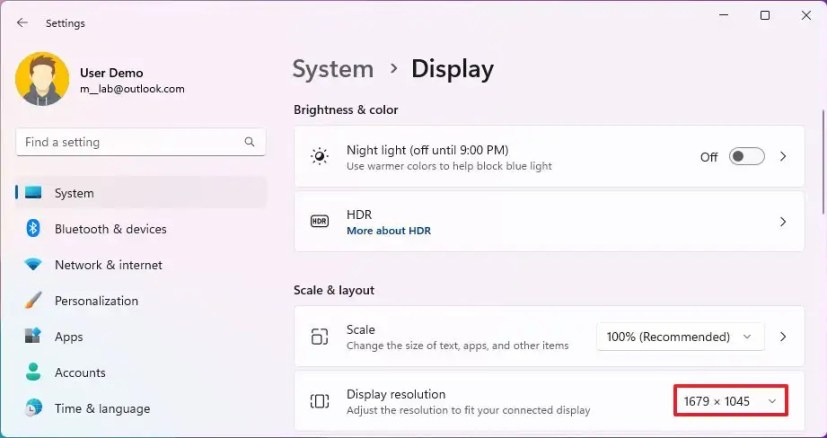827x438 pixels.
Task: Click the Network wifi icon in sidebar
Action: 33,265
